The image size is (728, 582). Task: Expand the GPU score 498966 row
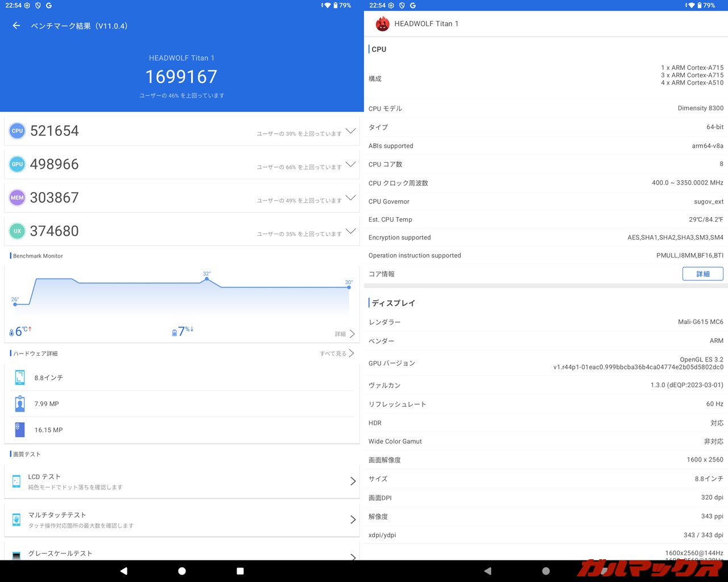tap(350, 164)
